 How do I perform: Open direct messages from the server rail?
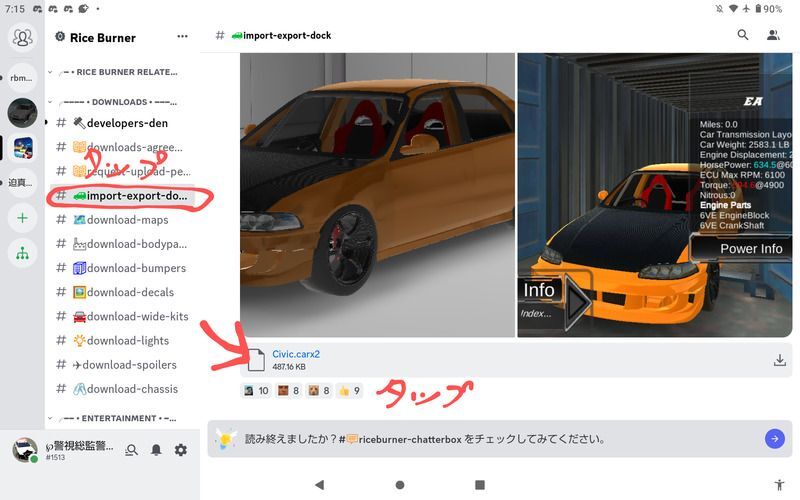[x=22, y=38]
